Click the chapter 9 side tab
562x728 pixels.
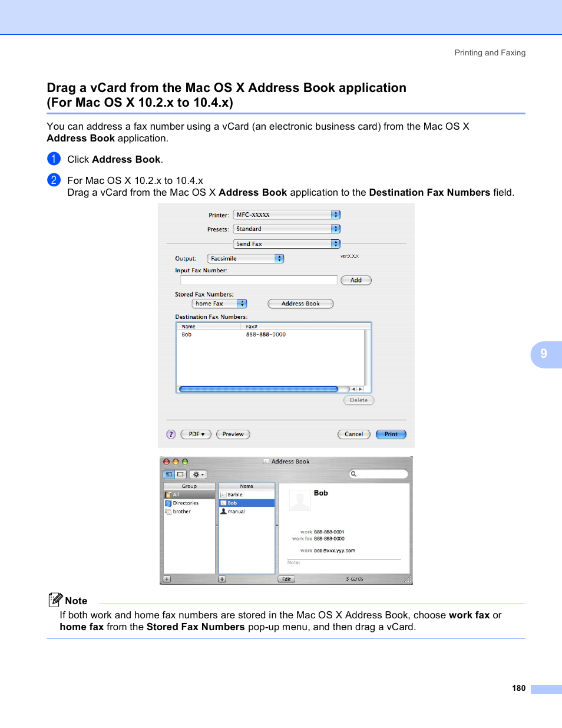[546, 354]
